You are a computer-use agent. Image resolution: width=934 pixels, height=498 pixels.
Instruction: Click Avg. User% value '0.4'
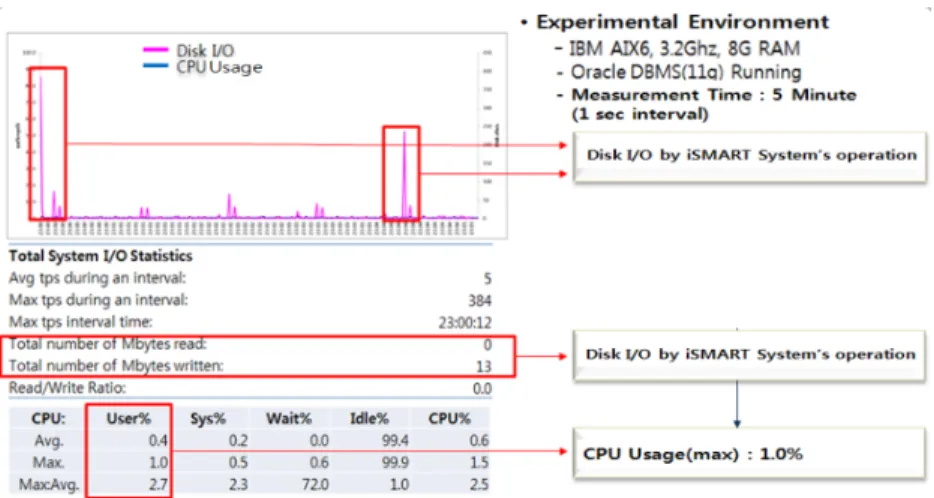coord(158,441)
